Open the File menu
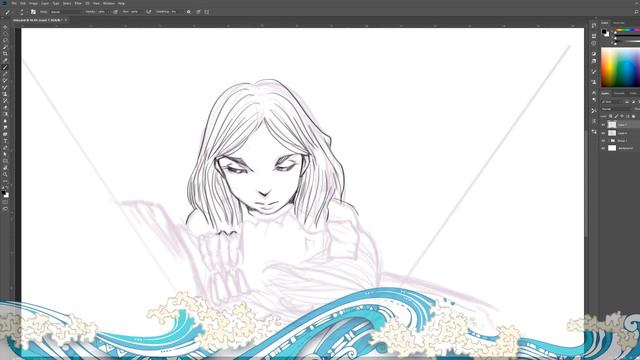This screenshot has width=640, height=360. click(14, 3)
